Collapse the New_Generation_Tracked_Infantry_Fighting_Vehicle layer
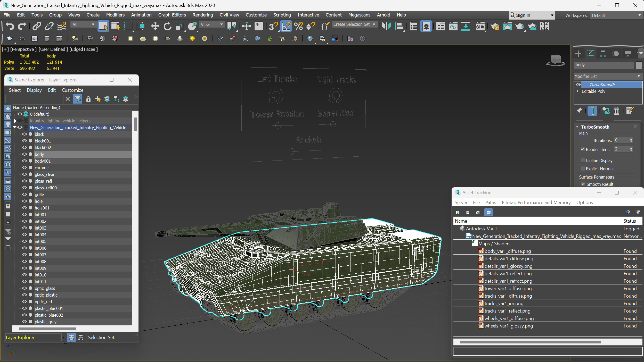 click(x=15, y=127)
